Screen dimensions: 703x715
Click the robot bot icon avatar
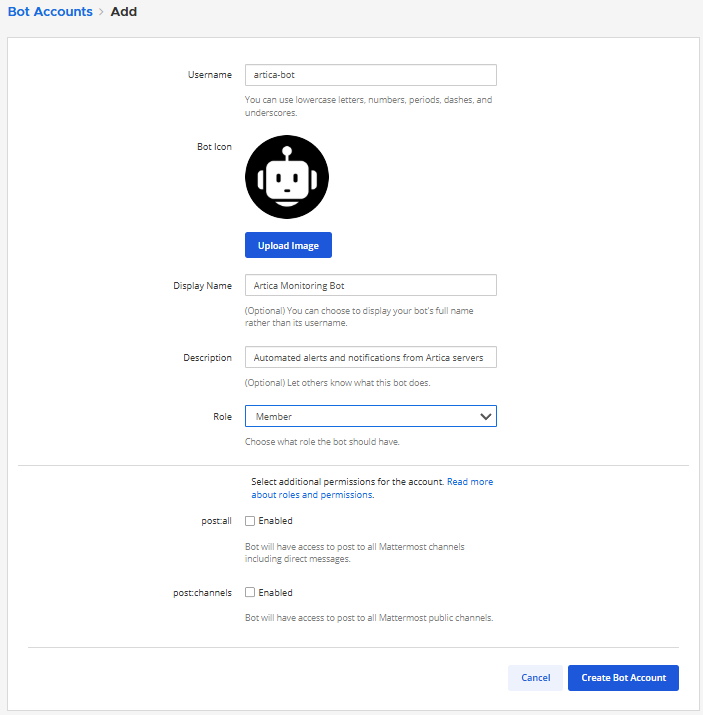(x=287, y=178)
